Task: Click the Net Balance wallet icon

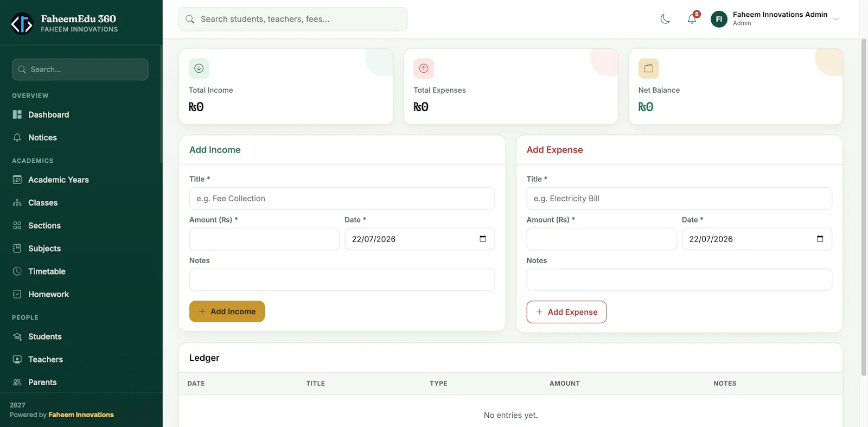Action: pos(648,68)
